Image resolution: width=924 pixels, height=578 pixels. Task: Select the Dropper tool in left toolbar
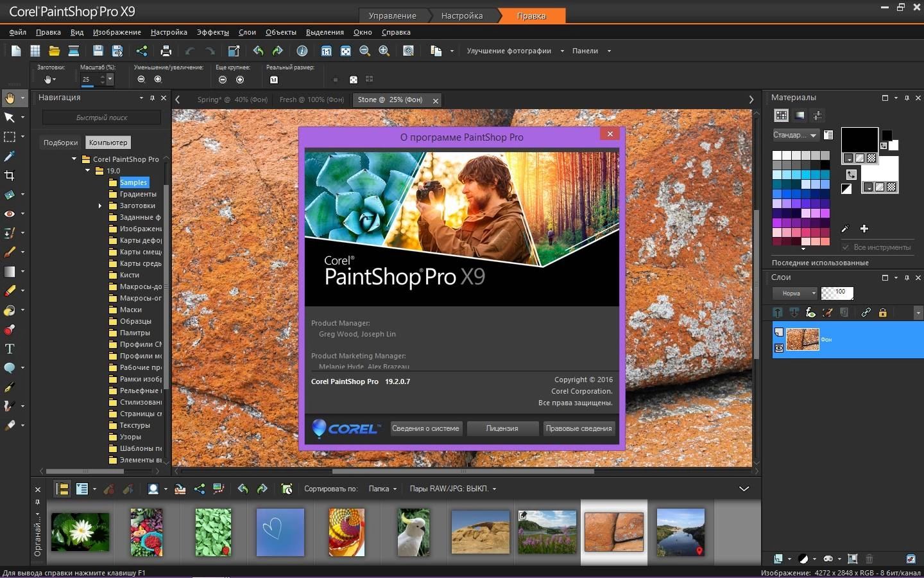[10, 156]
